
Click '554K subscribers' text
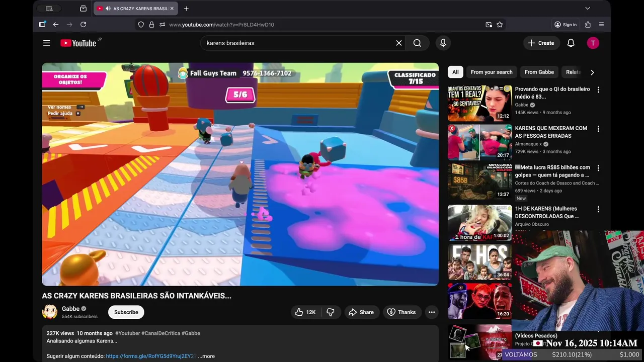click(79, 317)
